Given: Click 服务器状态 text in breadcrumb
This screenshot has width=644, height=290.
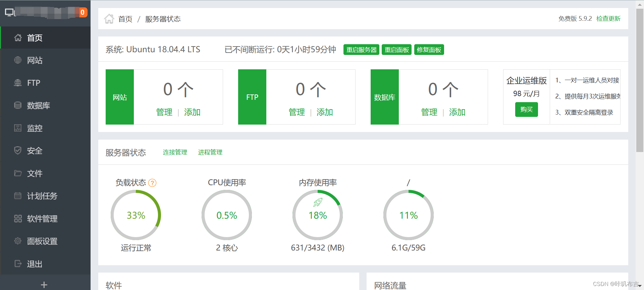Looking at the screenshot, I should click(x=163, y=19).
